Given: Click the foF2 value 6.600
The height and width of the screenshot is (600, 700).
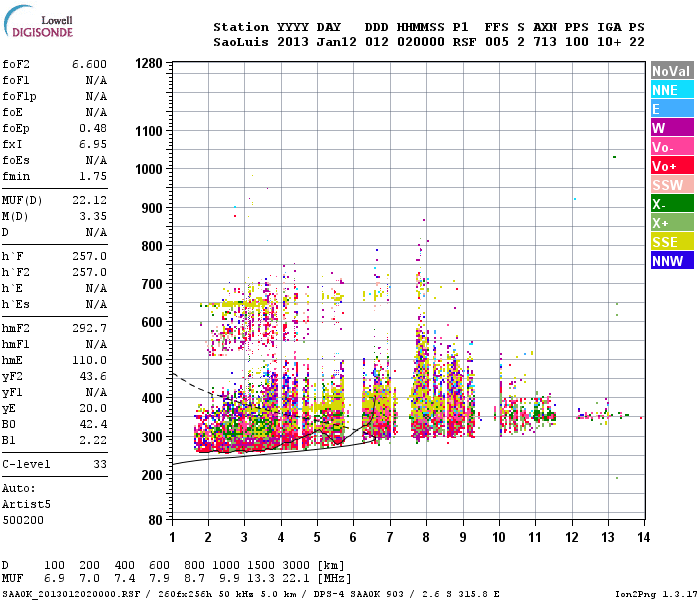Looking at the screenshot, I should 89,64.
